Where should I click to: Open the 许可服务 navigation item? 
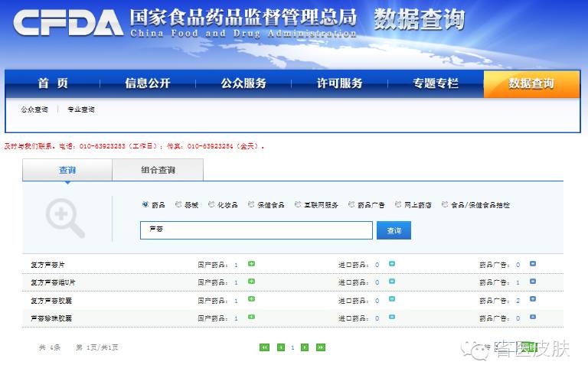(x=340, y=83)
